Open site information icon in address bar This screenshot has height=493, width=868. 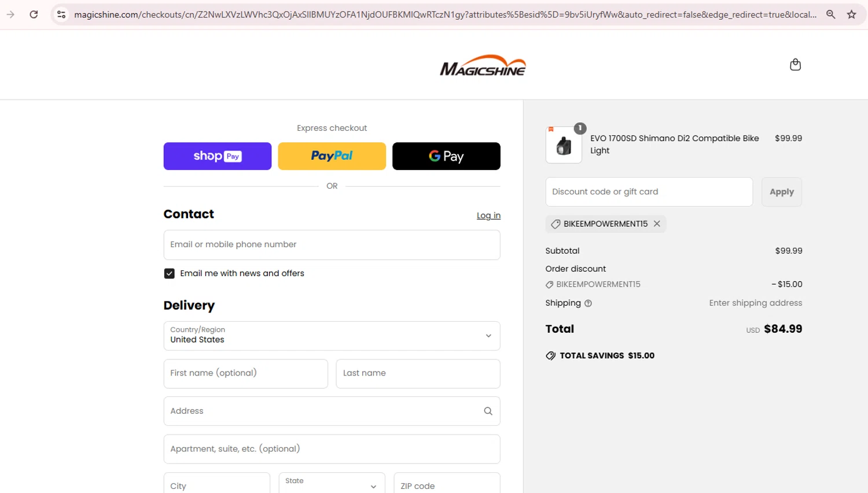click(61, 14)
